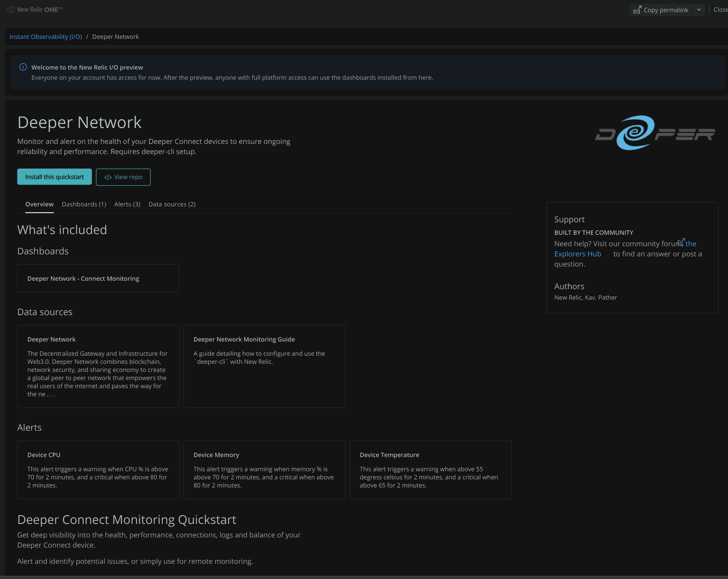Open Deeper Network - Connect Monitoring dashboard card
The width and height of the screenshot is (728, 579).
click(98, 278)
